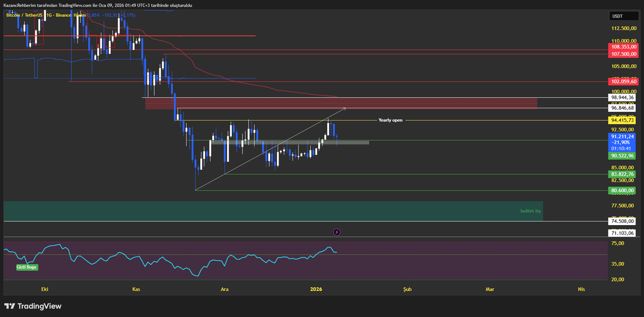Select the 107.500,00 red price label
This screenshot has width=644, height=317.
point(623,54)
